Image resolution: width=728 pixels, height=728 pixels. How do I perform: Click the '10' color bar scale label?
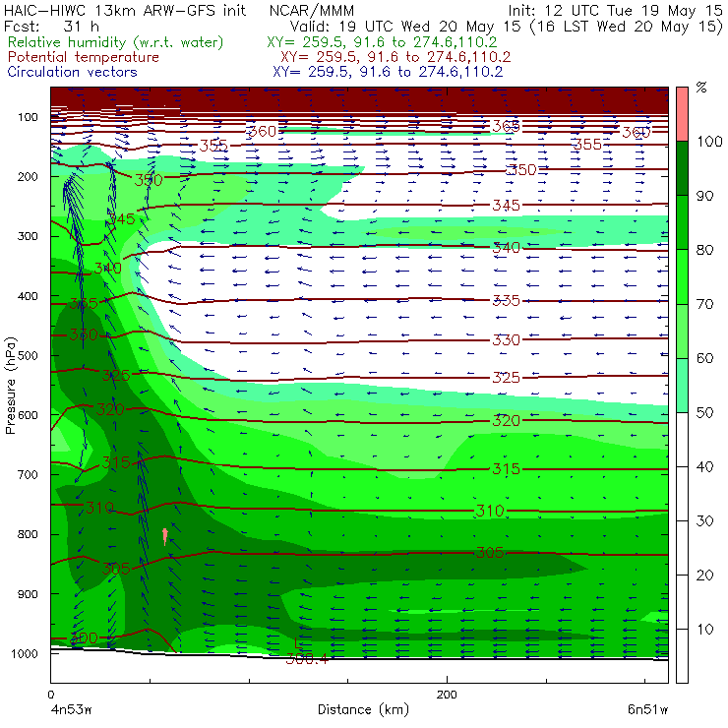(704, 630)
